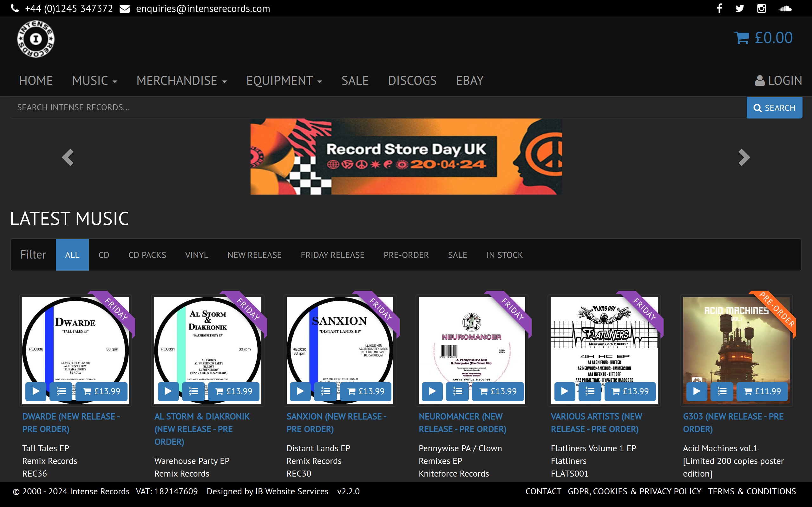
Task: Open the SoundCloud profile
Action: (x=785, y=8)
